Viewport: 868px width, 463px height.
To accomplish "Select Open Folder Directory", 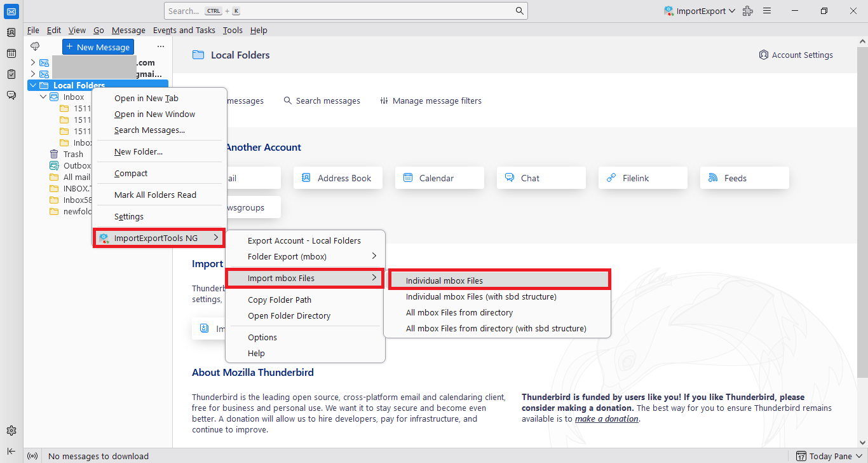I will [306, 315].
